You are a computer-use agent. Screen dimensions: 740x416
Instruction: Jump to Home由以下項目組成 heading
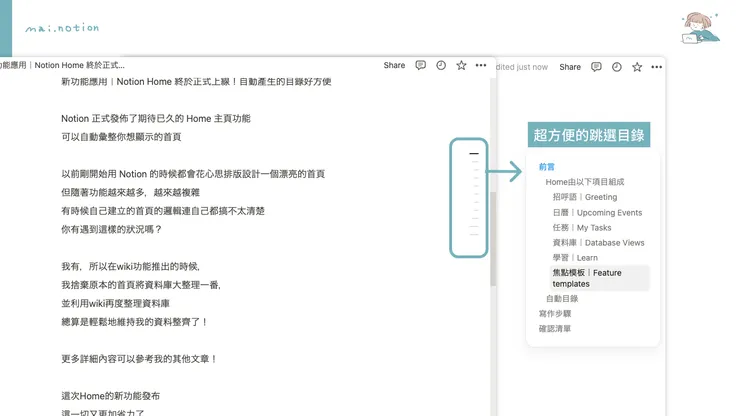click(x=585, y=182)
